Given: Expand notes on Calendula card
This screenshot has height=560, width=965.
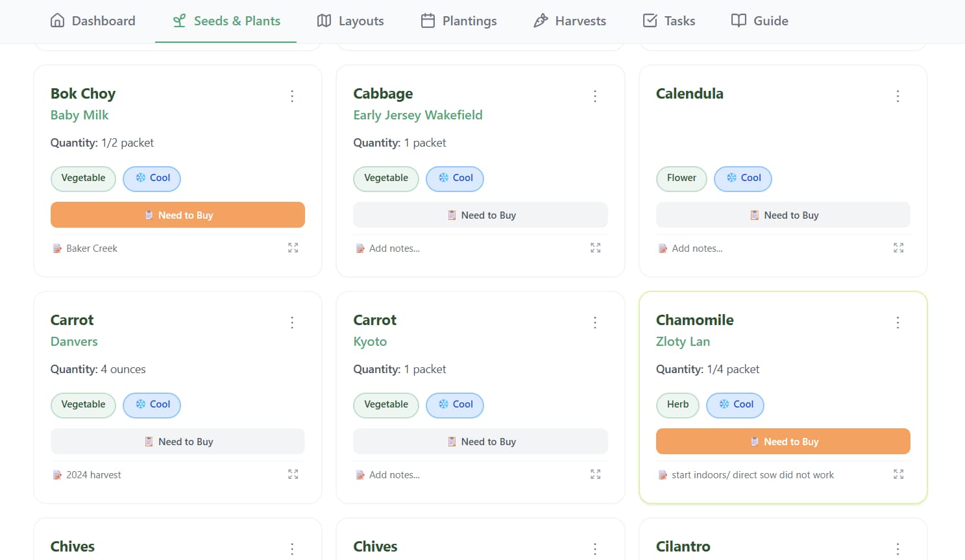Looking at the screenshot, I should [x=899, y=248].
